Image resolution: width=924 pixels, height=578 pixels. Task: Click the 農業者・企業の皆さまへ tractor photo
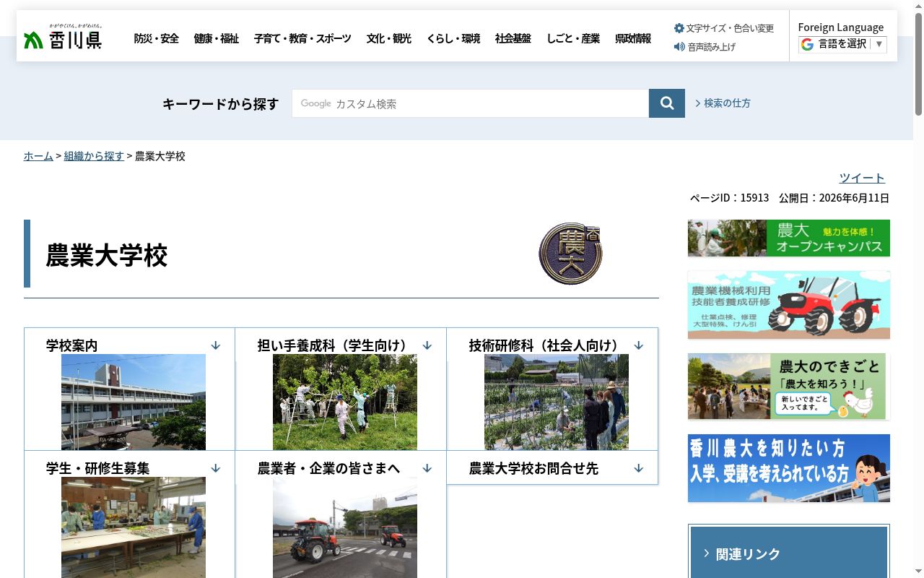click(345, 527)
